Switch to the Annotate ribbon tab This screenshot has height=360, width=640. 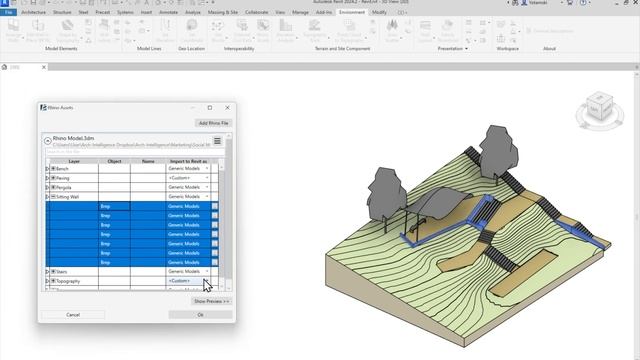click(x=168, y=13)
